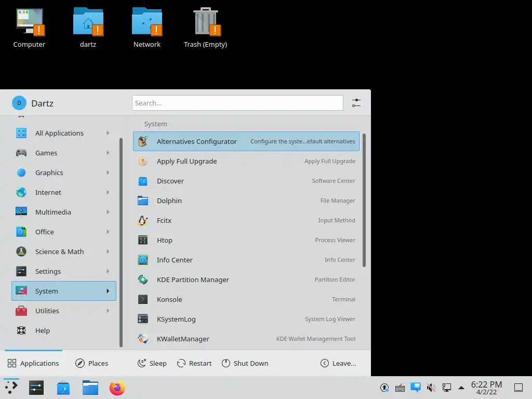The height and width of the screenshot is (399, 532).
Task: Open the Trash (Empty) desktop icon
Action: (x=206, y=28)
